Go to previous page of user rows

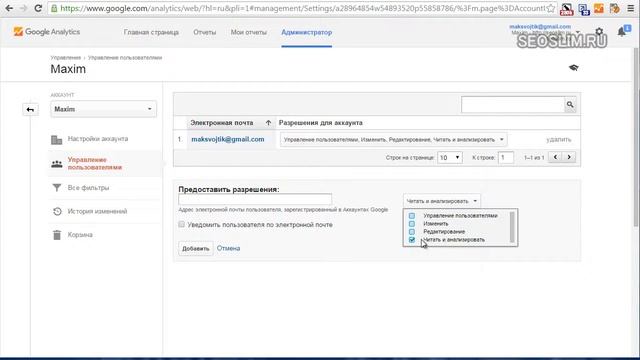pos(555,157)
